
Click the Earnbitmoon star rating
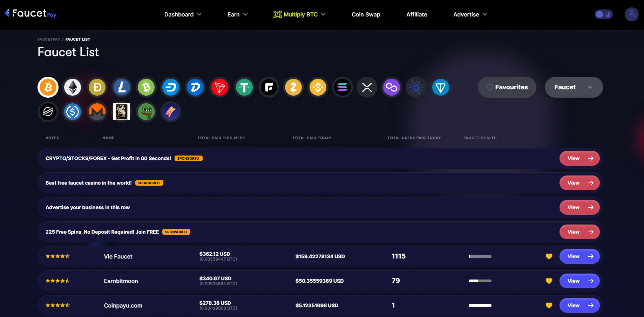(x=58, y=281)
